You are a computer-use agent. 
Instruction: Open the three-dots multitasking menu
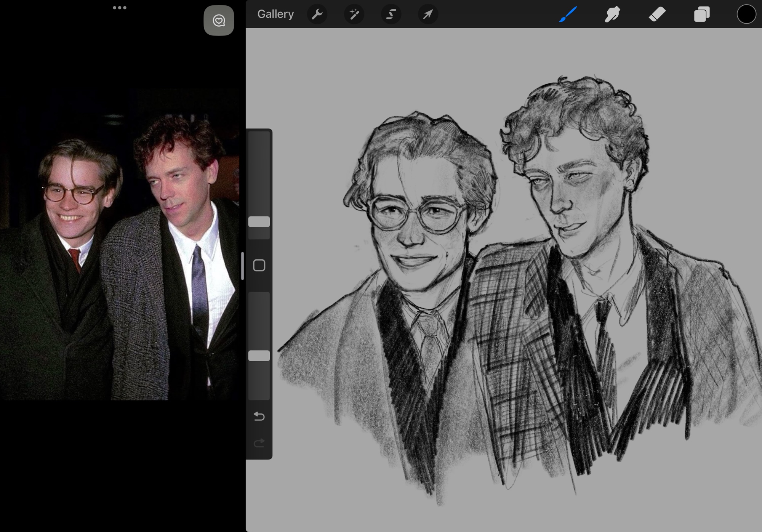coord(120,8)
